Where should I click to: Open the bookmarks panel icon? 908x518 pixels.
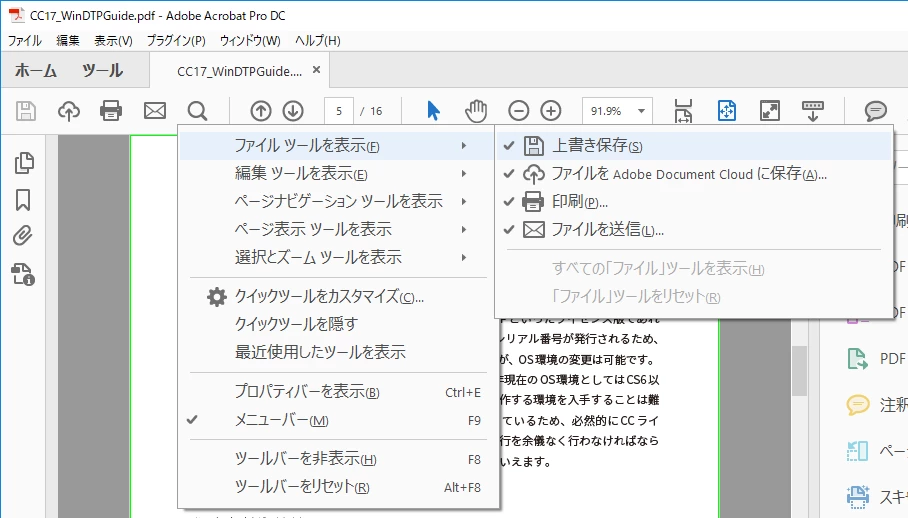click(x=23, y=200)
